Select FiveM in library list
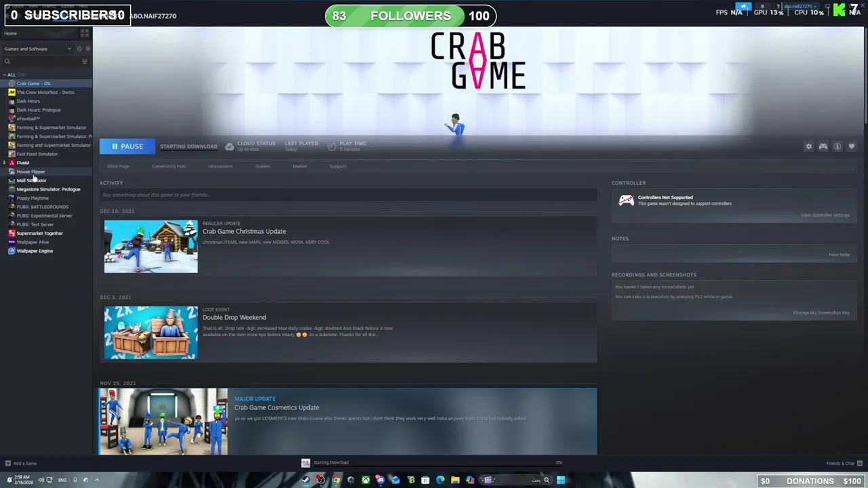This screenshot has width=868, height=488. tap(46, 163)
